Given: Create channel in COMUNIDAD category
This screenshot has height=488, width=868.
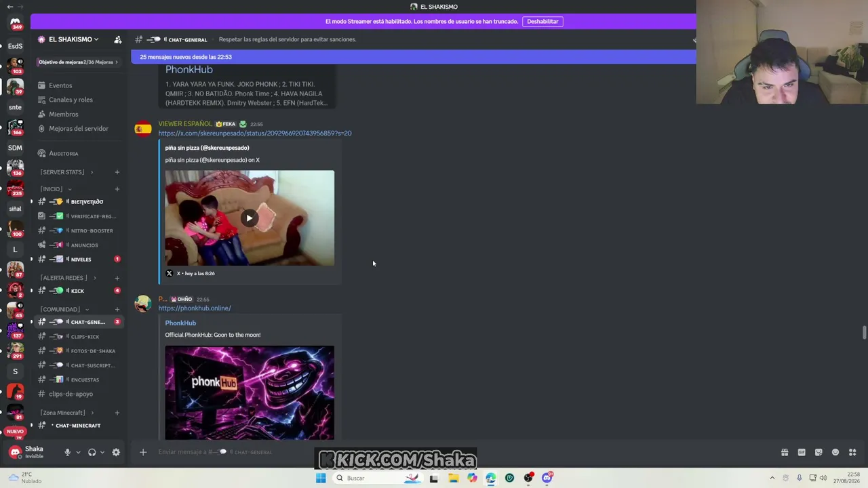Looking at the screenshot, I should click(x=117, y=309).
